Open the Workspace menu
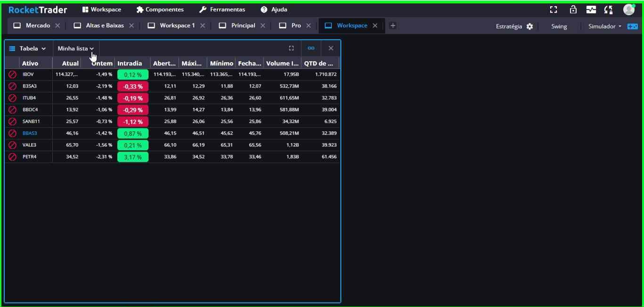 click(x=101, y=9)
